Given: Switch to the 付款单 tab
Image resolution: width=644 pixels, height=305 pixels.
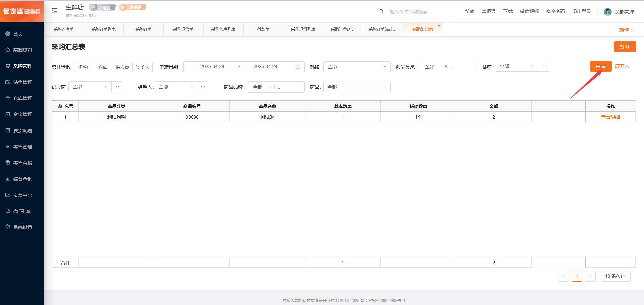Looking at the screenshot, I should point(263,29).
